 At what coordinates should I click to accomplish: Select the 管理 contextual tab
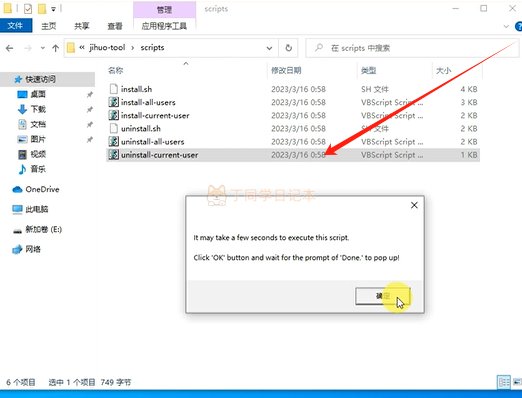pos(164,9)
